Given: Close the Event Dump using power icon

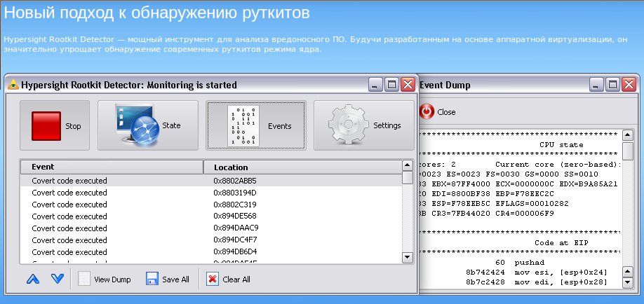Looking at the screenshot, I should point(438,112).
